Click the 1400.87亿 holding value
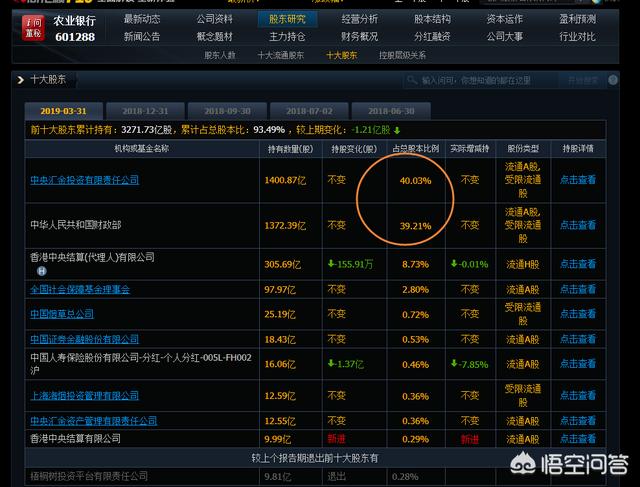This screenshot has width=640, height=487. pyautogui.click(x=285, y=180)
